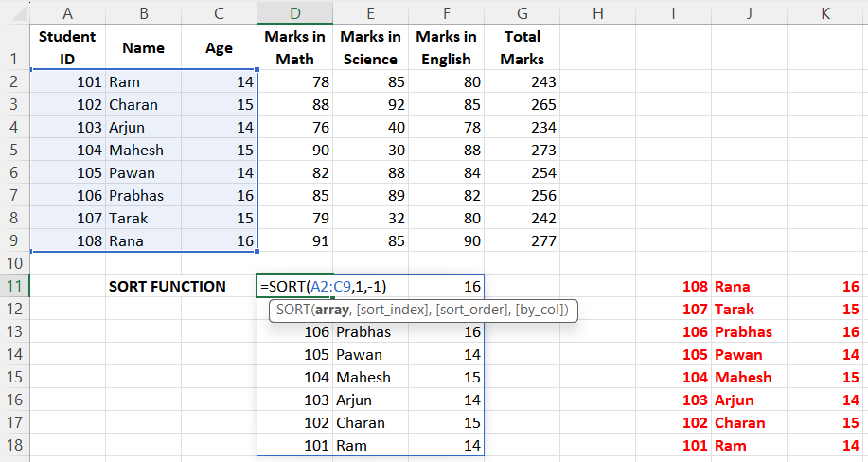Image resolution: width=868 pixels, height=462 pixels.
Task: Click the select-all corner of the sheet
Action: 14,12
